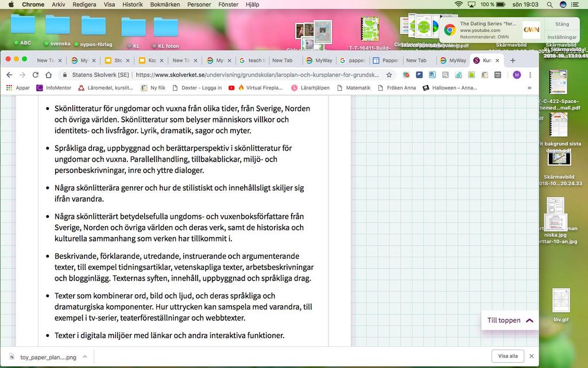Open the AirPlay display icon

471,5
